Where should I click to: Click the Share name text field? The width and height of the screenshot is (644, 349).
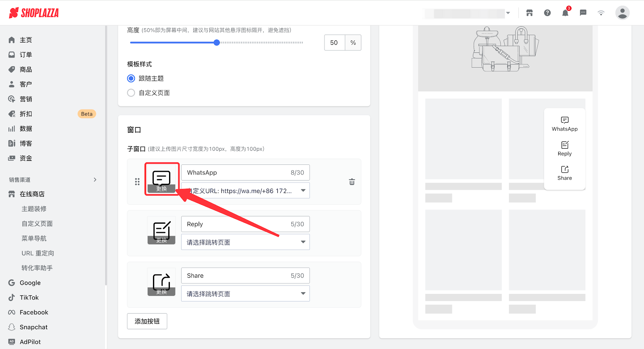(x=235, y=276)
